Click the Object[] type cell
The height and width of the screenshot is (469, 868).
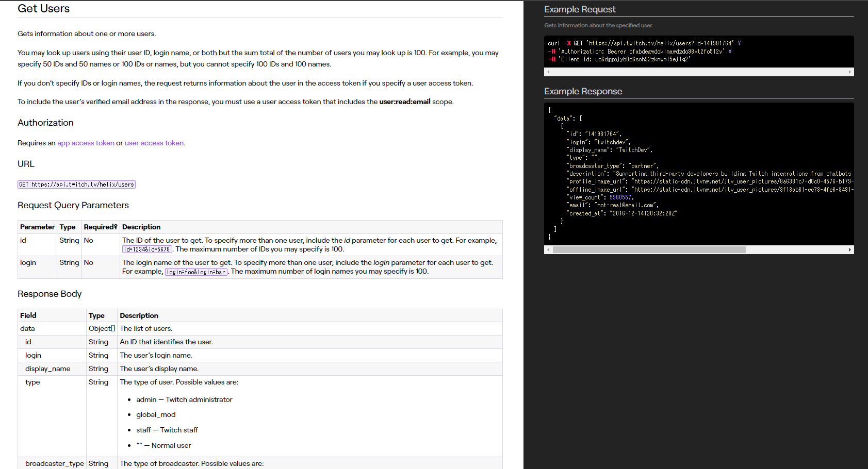coord(102,328)
